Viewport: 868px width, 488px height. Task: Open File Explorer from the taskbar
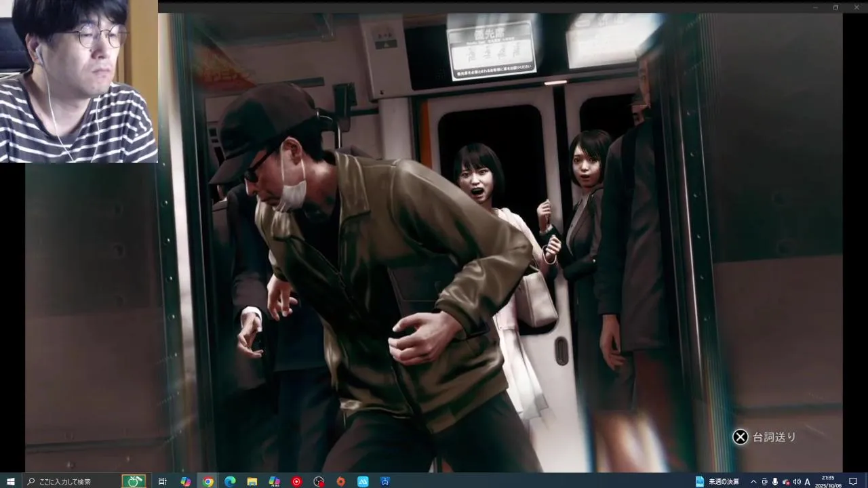coord(252,481)
